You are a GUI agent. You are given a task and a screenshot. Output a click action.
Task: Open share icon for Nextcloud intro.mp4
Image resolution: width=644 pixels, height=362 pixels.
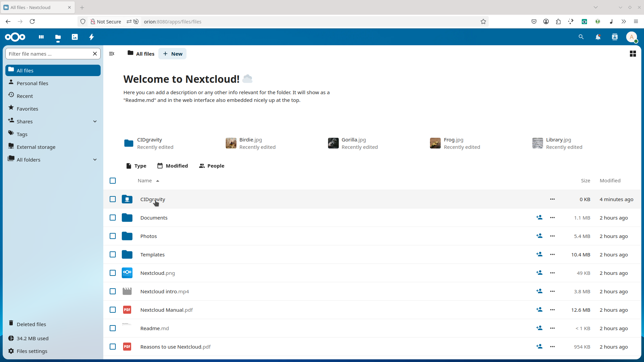point(539,291)
